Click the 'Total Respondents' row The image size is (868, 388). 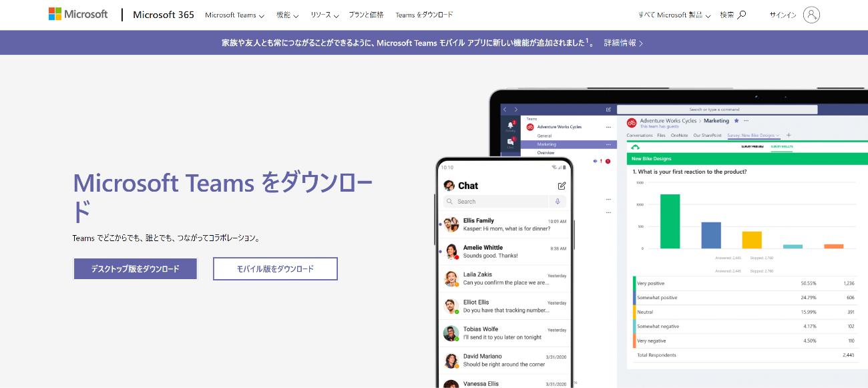[746, 355]
